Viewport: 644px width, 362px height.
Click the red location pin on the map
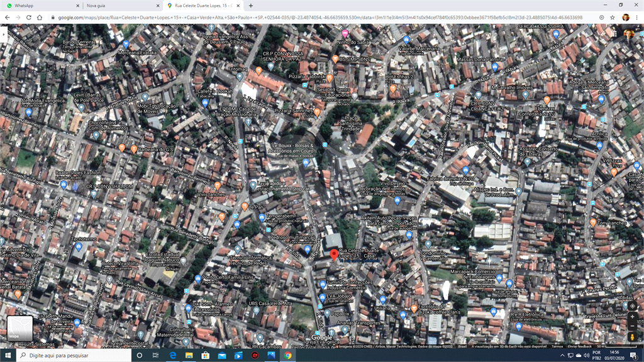tap(333, 255)
